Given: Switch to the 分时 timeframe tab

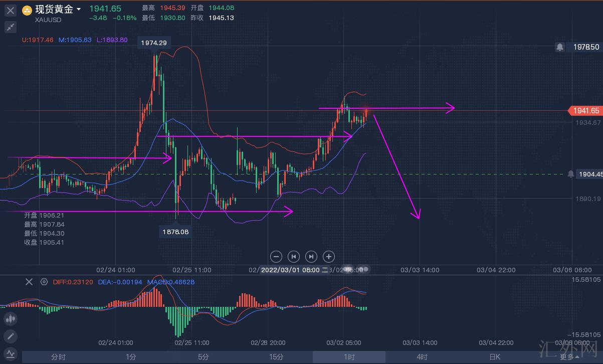Looking at the screenshot, I should coord(58,357).
